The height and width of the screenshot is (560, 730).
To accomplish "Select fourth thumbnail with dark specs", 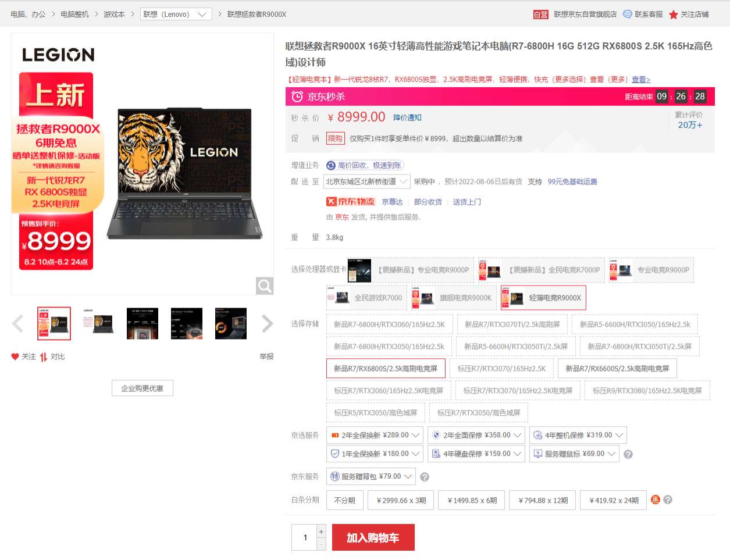I will tap(187, 323).
